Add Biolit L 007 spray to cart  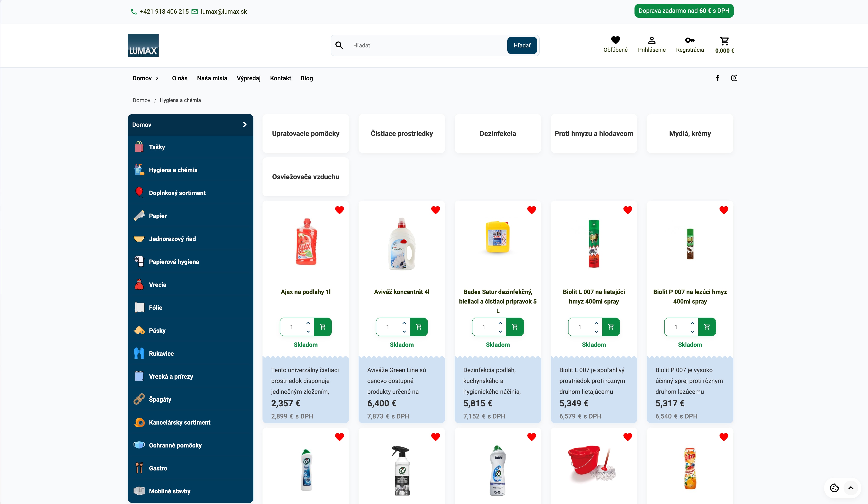pos(611,327)
